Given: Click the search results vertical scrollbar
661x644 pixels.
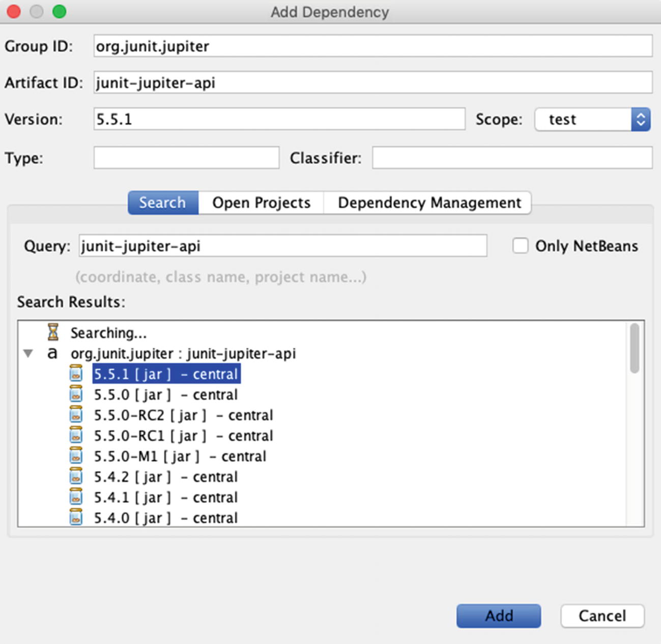Looking at the screenshot, I should tap(634, 348).
